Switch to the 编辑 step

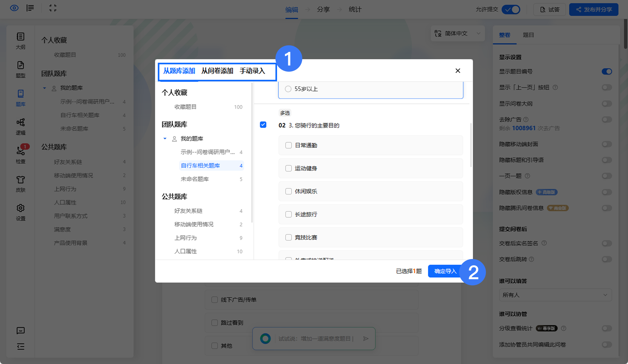point(292,10)
